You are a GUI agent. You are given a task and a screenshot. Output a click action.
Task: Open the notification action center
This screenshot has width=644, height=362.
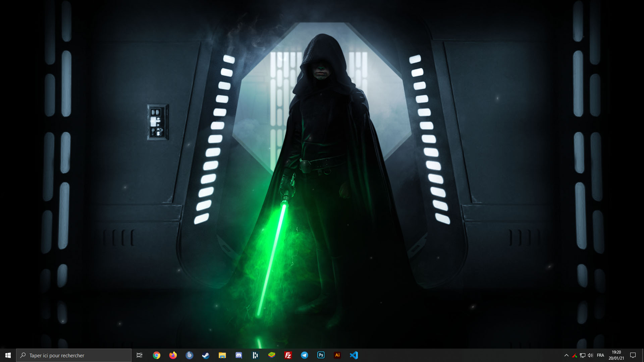pyautogui.click(x=633, y=355)
